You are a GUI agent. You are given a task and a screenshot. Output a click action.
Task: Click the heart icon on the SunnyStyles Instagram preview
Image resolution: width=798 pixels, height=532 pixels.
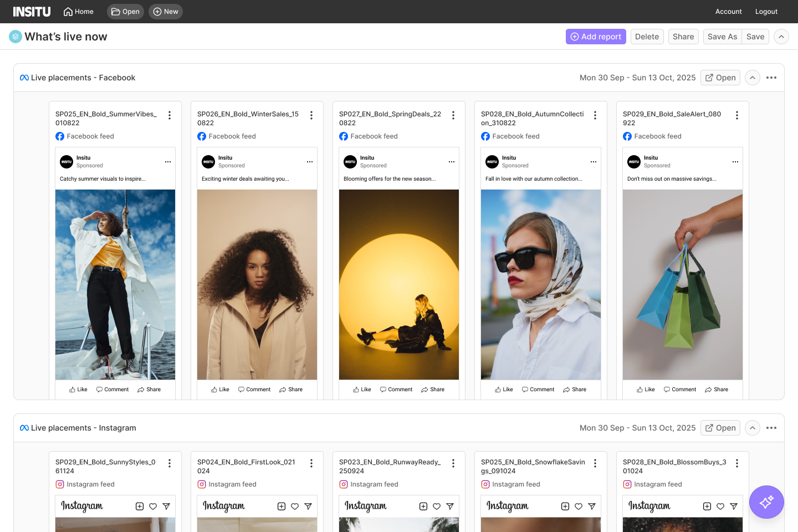pos(153,507)
